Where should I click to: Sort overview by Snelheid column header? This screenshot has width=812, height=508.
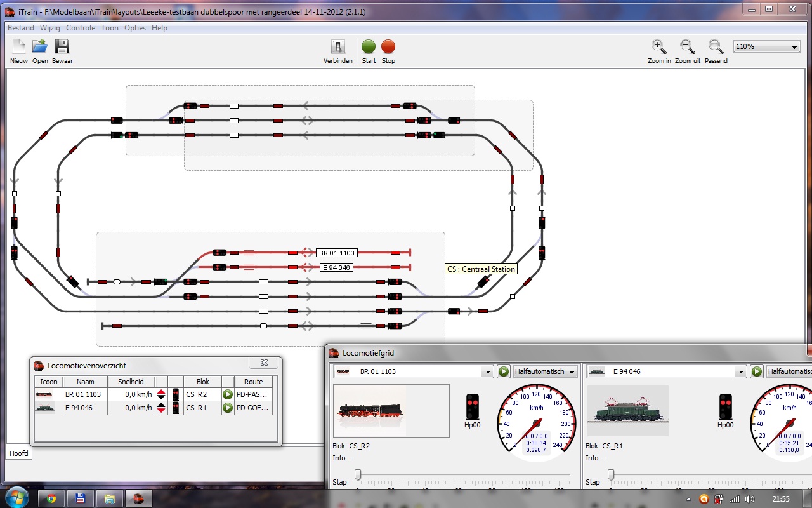tap(131, 382)
